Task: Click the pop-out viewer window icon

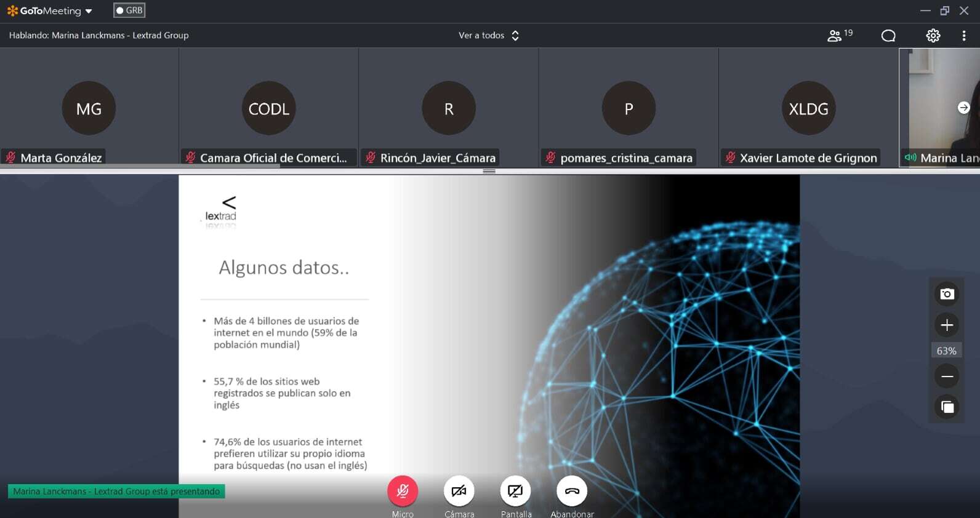Action: click(x=947, y=407)
